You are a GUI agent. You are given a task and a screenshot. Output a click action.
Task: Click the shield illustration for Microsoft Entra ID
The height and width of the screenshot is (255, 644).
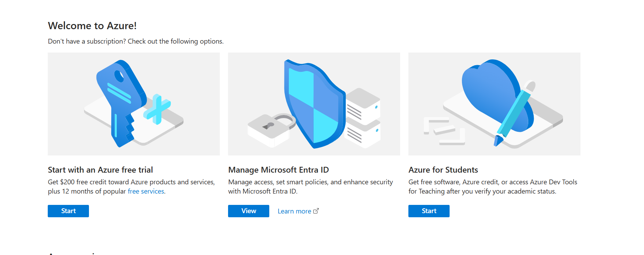314,104
